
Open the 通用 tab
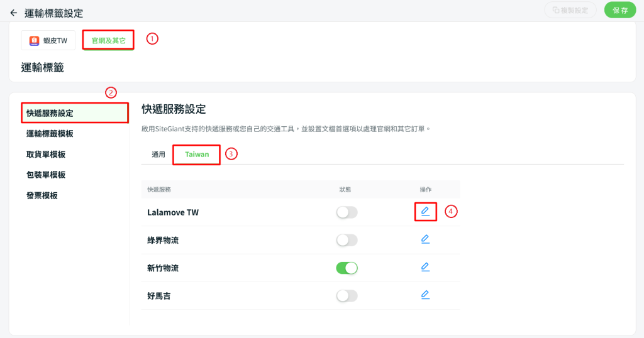pyautogui.click(x=158, y=154)
